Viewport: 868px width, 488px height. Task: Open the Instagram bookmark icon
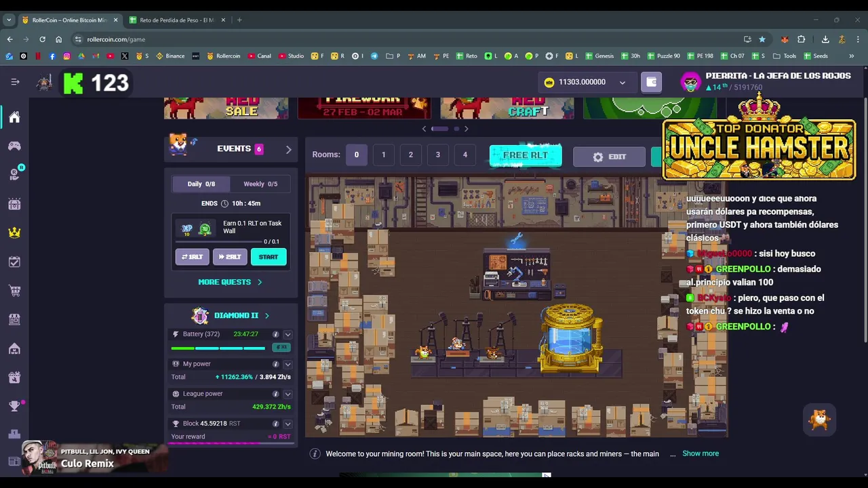[66, 56]
